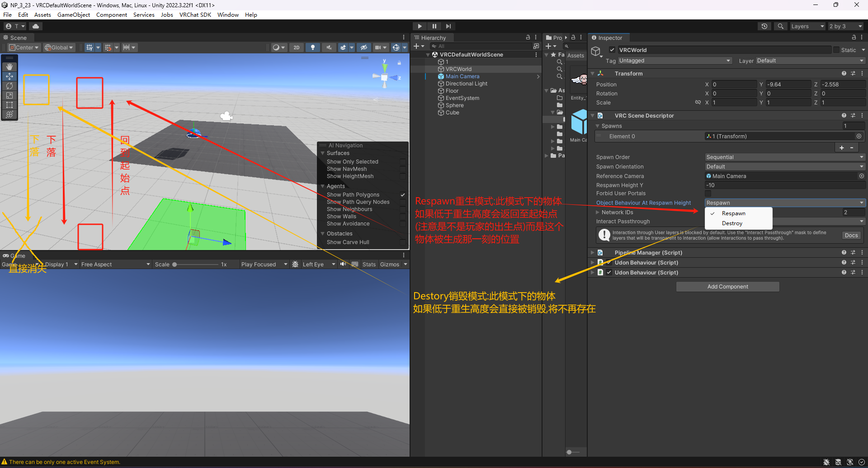This screenshot has height=468, width=868.
Task: Click the Play button
Action: 420,26
